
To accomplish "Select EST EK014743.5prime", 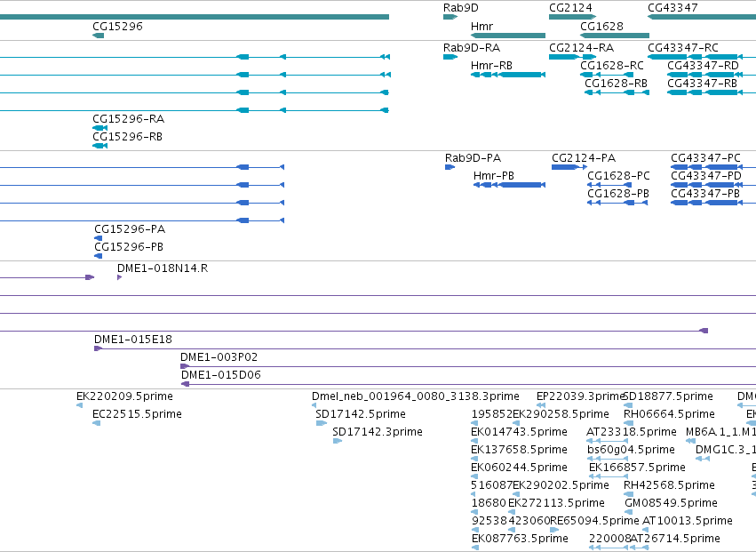I will 519,432.
